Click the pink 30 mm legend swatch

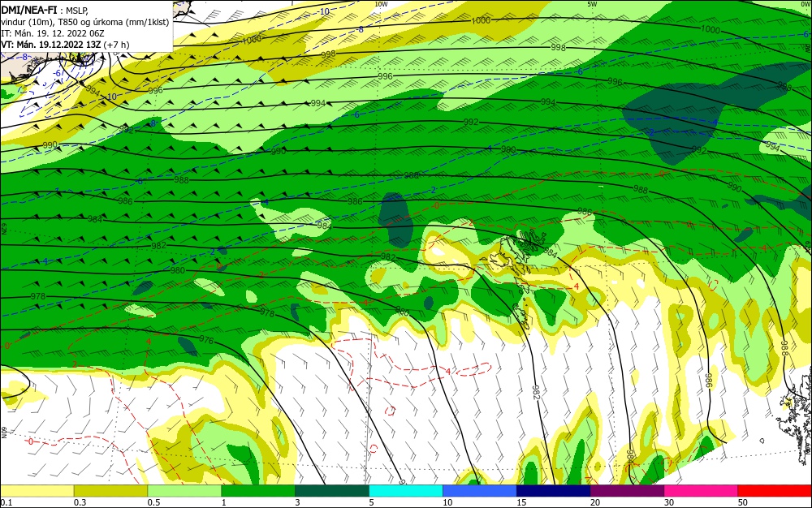click(x=702, y=491)
